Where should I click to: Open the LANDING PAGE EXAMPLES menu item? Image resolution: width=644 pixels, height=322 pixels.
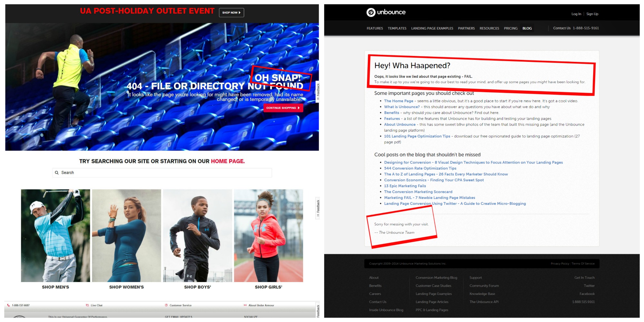click(432, 28)
